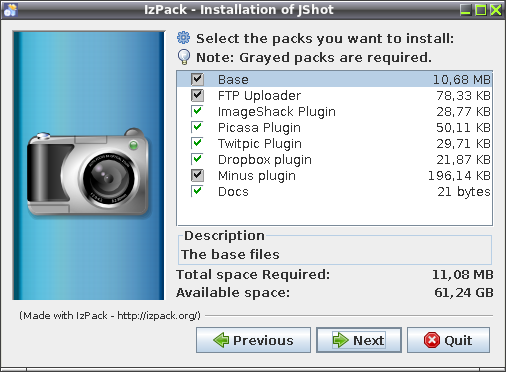506x372 pixels.
Task: Click the 11,08 MB total space value
Action: [x=463, y=275]
